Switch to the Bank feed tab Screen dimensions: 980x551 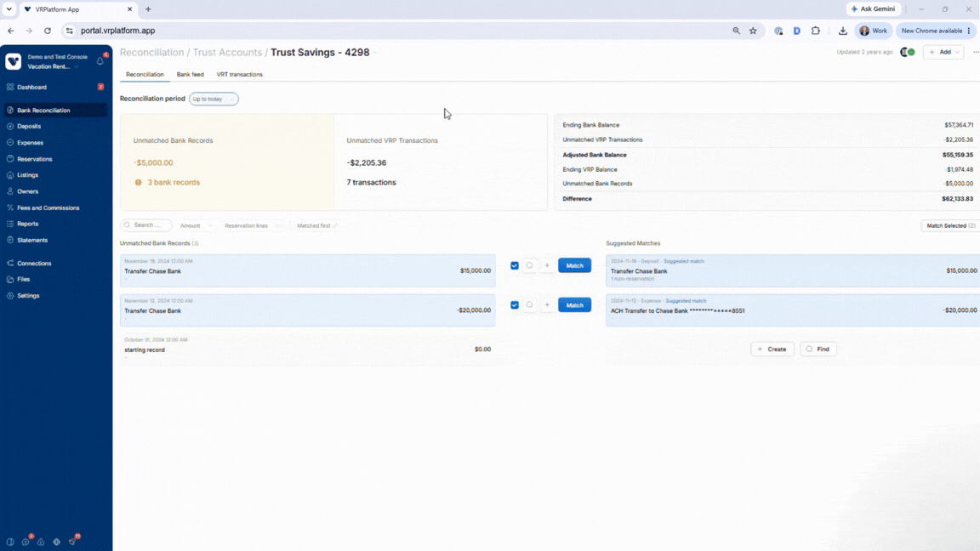[x=190, y=74]
